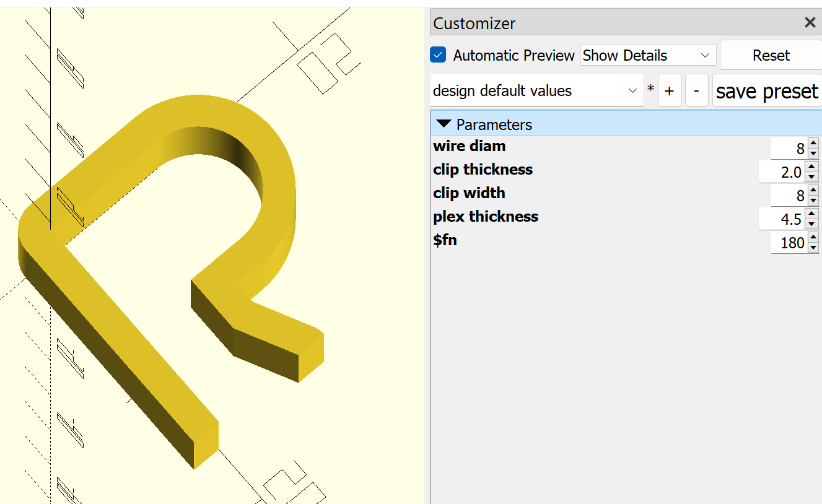
Task: Close the Customizer panel with the X
Action: pyautogui.click(x=810, y=22)
